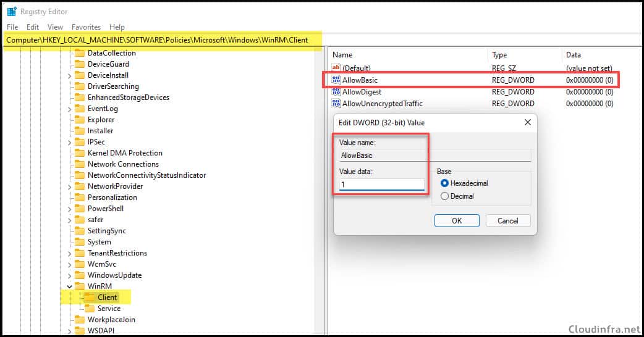This screenshot has width=644, height=337.
Task: Click the DataCollection folder icon
Action: 80,53
